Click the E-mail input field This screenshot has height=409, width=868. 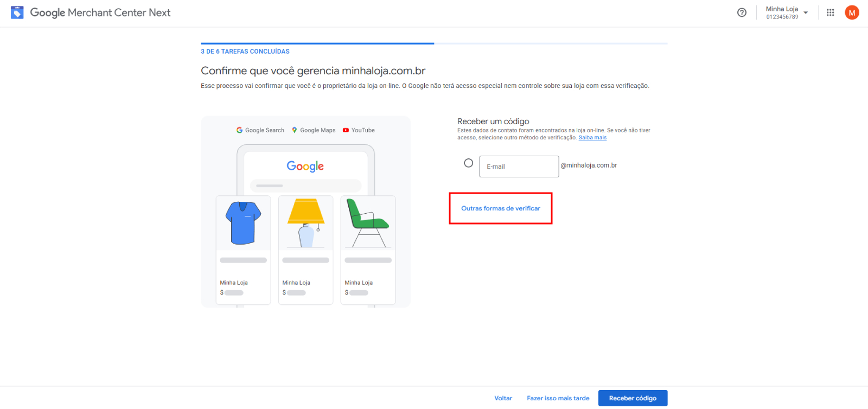pos(519,167)
